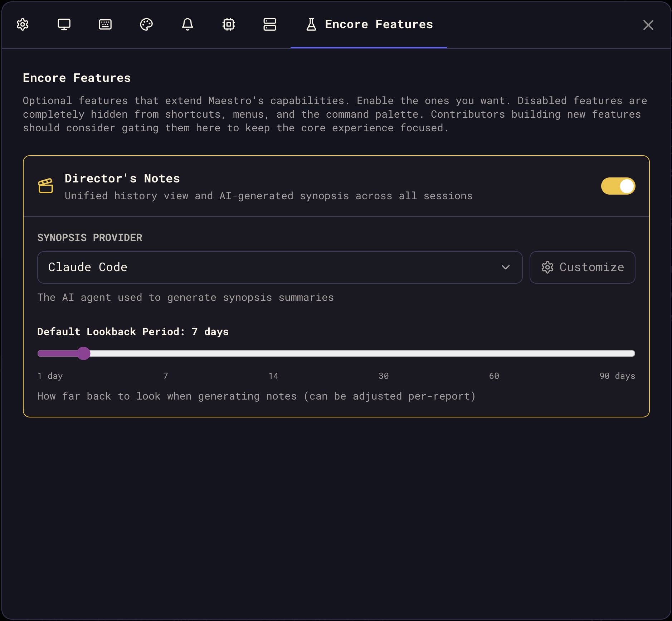
Task: Expand the Claude Code provider selector
Action: coord(280,267)
